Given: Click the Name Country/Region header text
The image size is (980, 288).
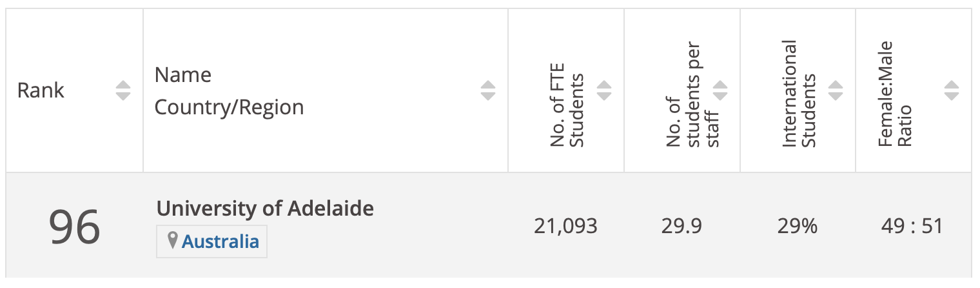Looking at the screenshot, I should click(229, 91).
